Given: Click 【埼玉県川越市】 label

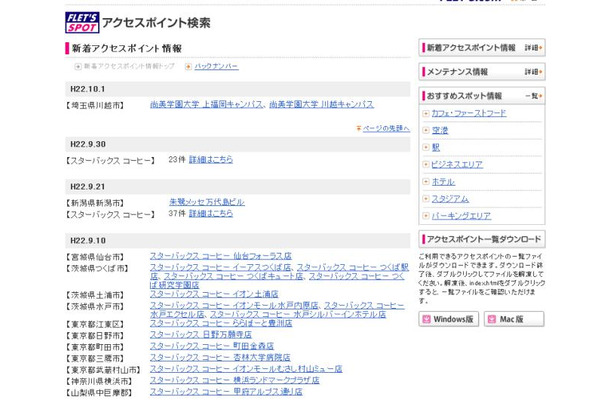Looking at the screenshot, I should pos(95,105).
